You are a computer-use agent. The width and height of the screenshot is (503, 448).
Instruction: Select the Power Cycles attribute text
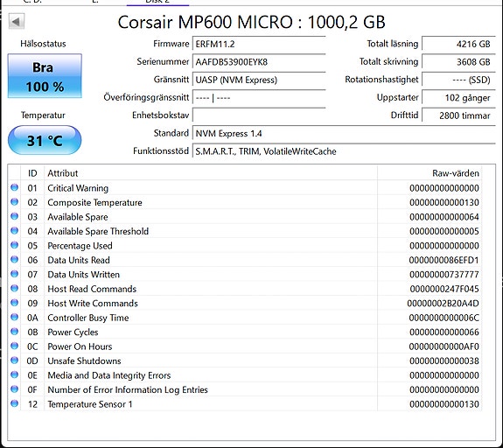73,332
